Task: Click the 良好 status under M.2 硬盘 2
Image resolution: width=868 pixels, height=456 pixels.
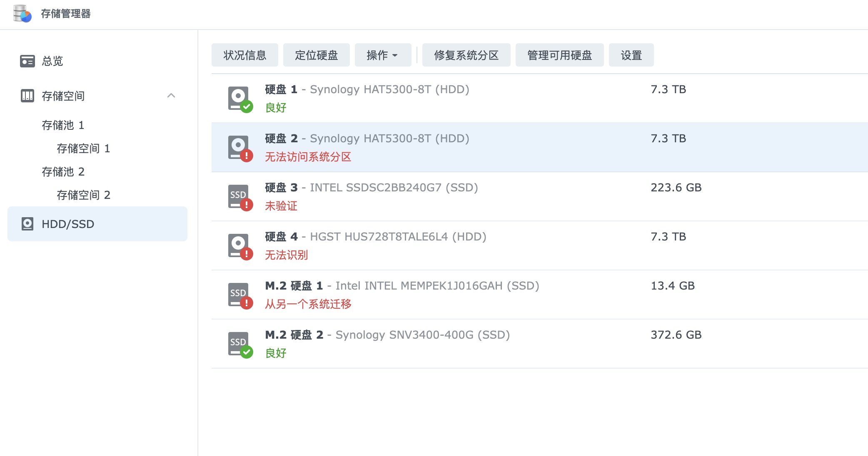Action: point(276,353)
